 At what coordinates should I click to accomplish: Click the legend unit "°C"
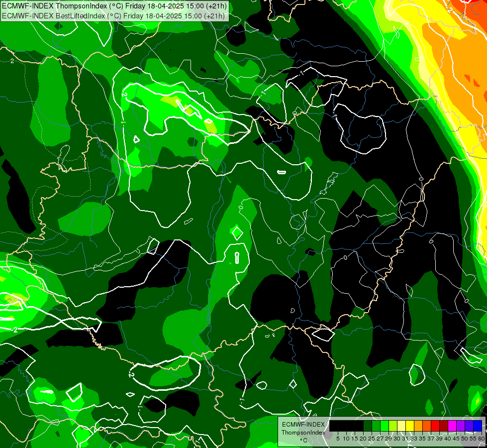303,441
